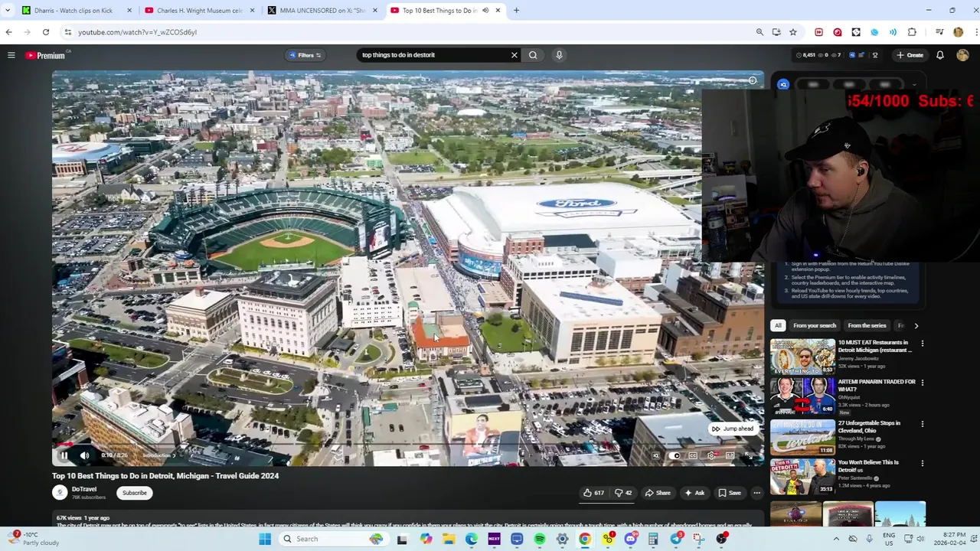Share this video
The image size is (980, 551).
(657, 493)
